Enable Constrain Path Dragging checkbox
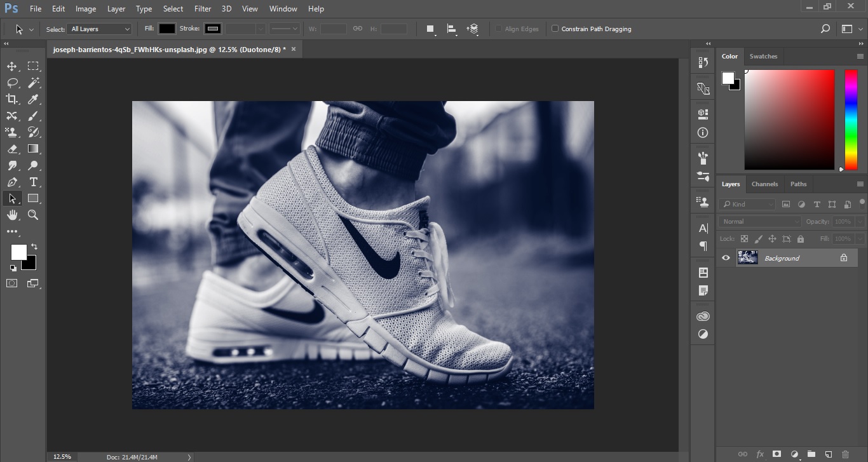This screenshot has height=462, width=868. 555,29
